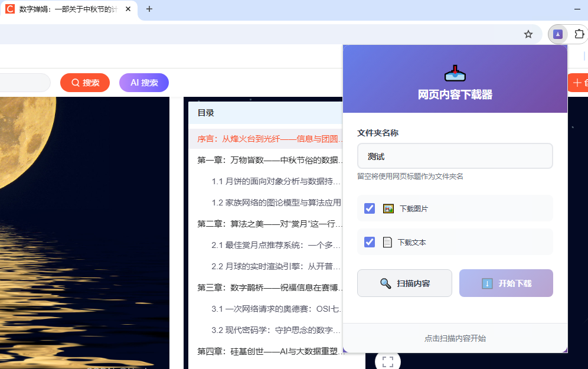Open 序言：从烽火台到光纤 in the table of contents
588x369 pixels.
click(x=270, y=139)
